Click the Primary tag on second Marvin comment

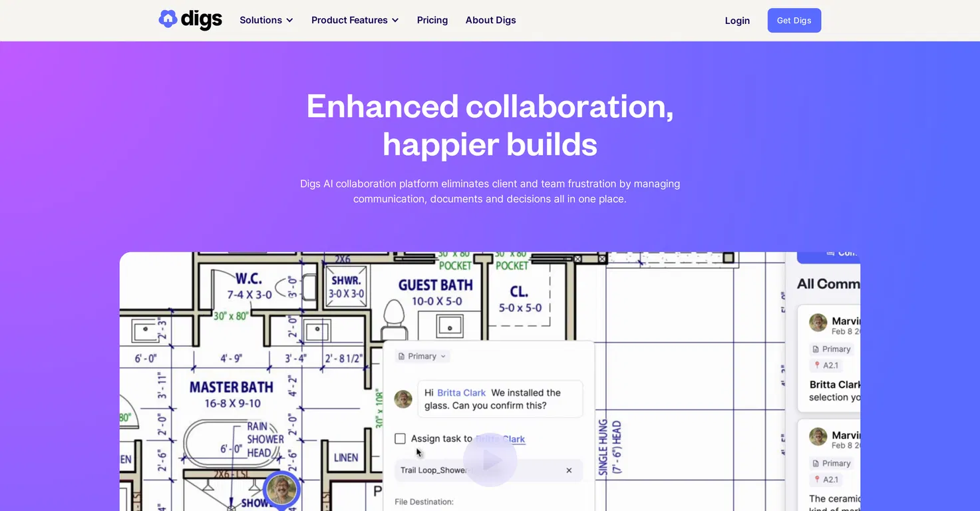tap(832, 463)
